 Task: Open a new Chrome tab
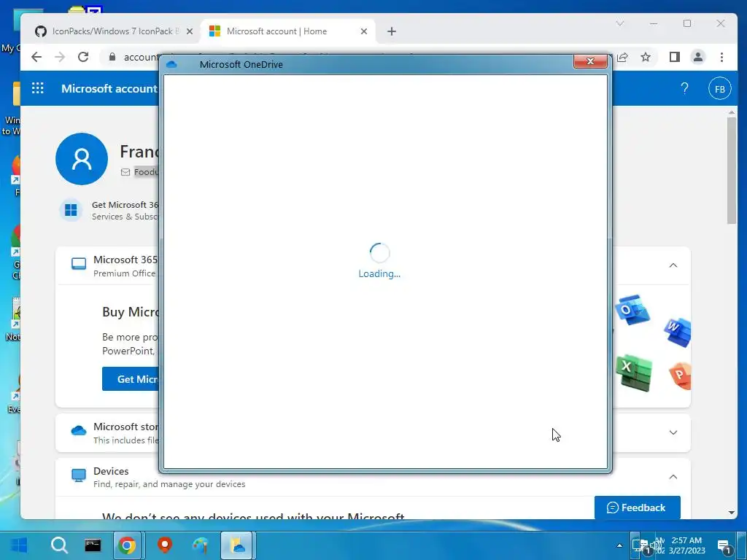(392, 31)
